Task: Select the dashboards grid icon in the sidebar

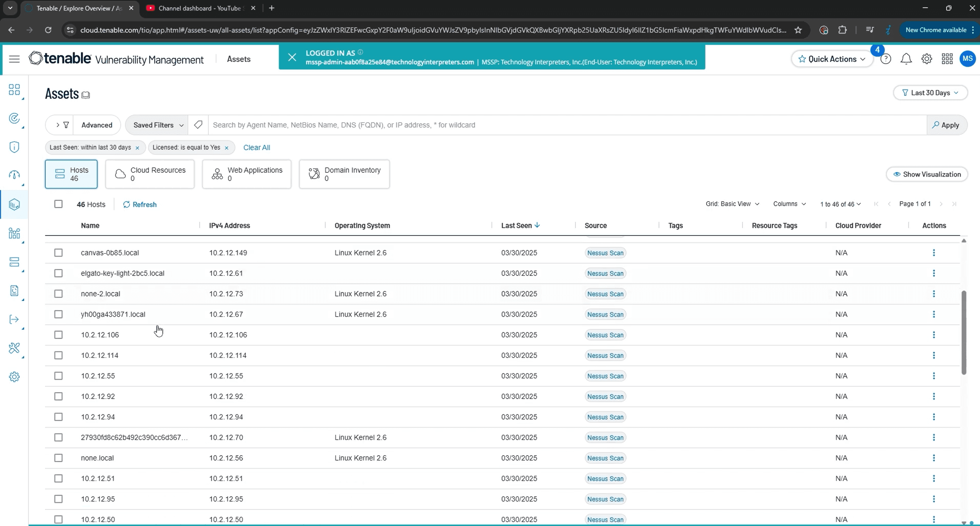Action: tap(14, 90)
